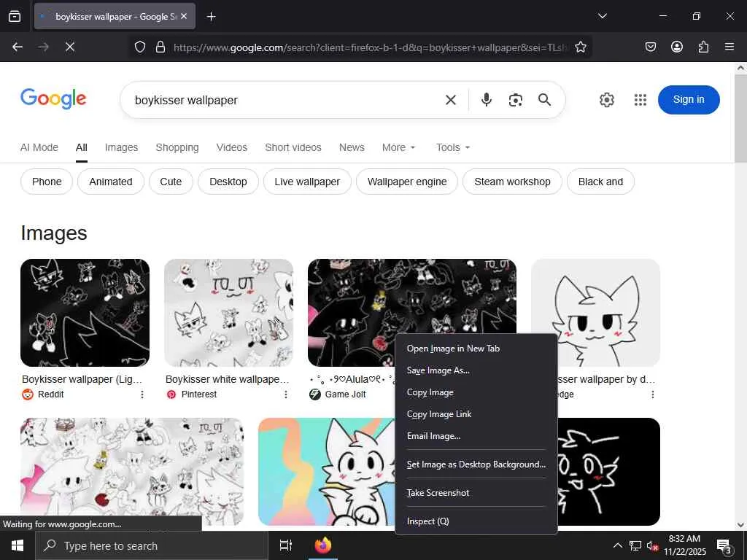Close the boykisser wallpaper tab
Screen dimensions: 747x560
tap(184, 16)
